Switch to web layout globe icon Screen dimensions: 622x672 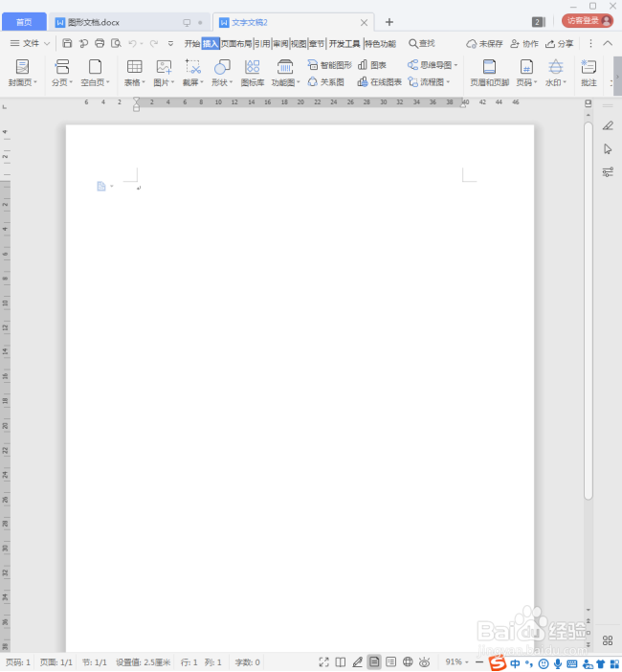(408, 662)
